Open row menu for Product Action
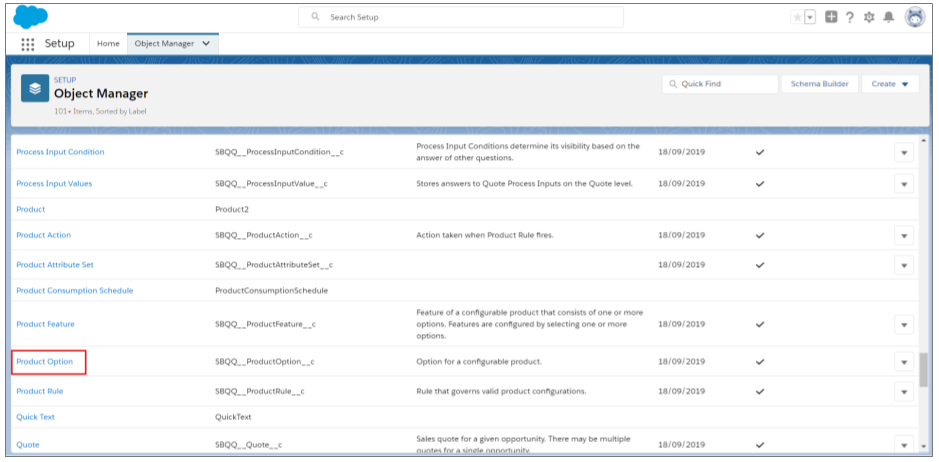Screen dimensions: 939x462 point(904,235)
